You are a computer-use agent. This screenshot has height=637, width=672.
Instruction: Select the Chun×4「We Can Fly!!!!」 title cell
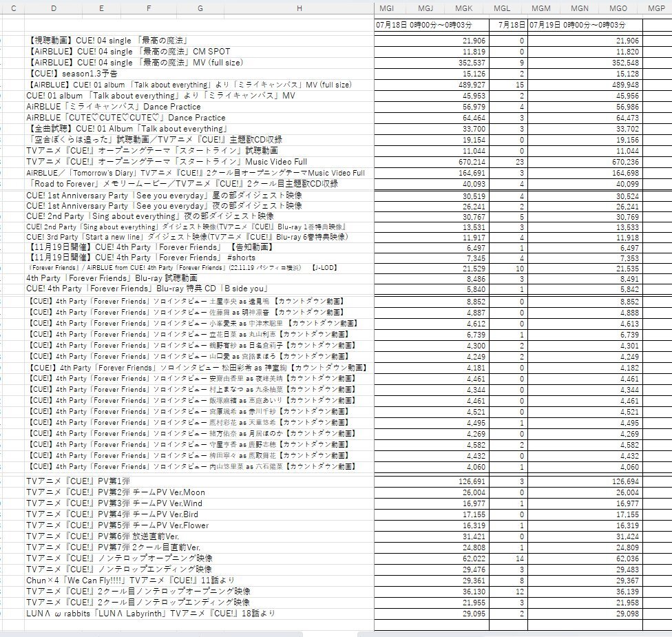[x=130, y=581]
